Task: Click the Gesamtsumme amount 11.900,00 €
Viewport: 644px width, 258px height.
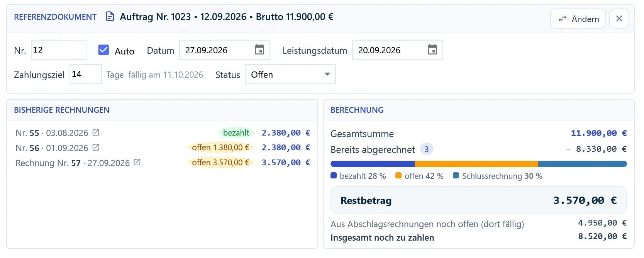Action: click(x=599, y=133)
